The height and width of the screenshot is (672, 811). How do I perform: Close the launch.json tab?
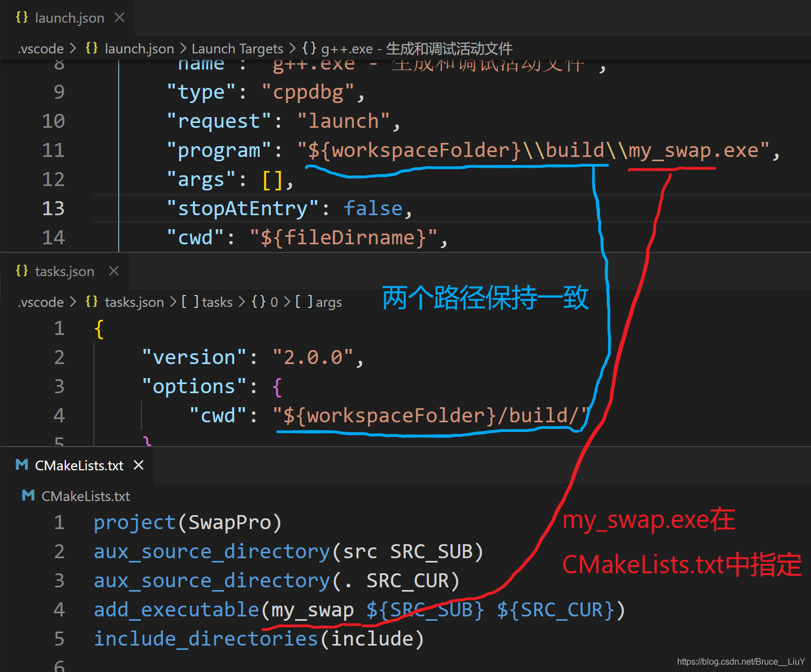click(119, 18)
